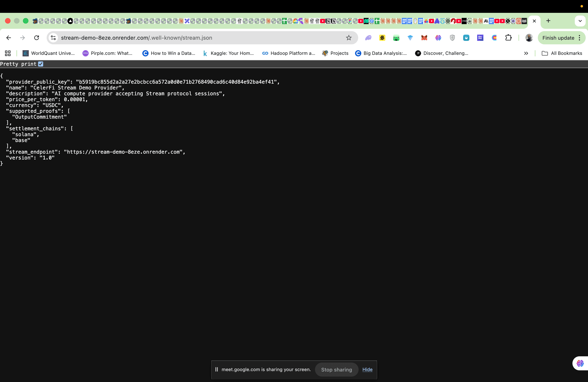Open the All Bookmarks folder
This screenshot has height=382, width=588.
[x=562, y=53]
